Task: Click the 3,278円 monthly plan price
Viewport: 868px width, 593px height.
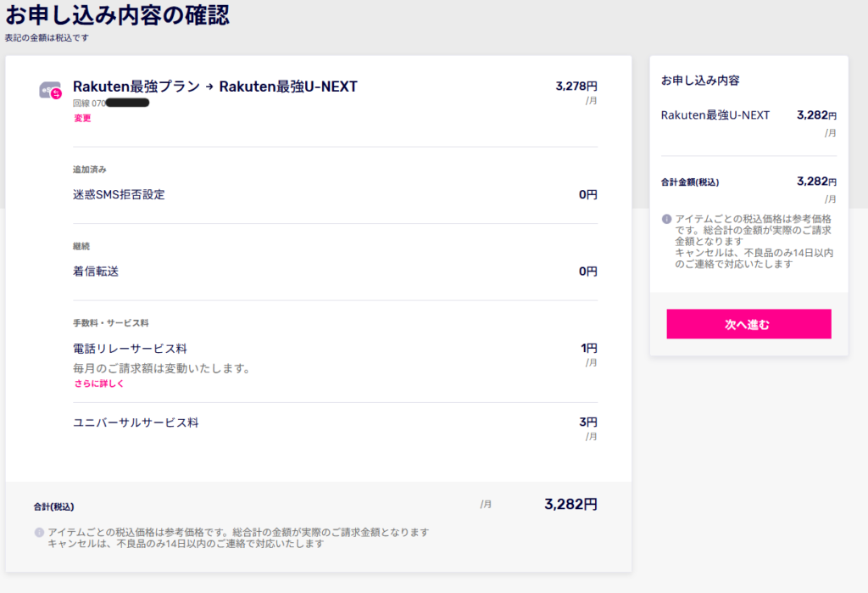Action: point(576,86)
